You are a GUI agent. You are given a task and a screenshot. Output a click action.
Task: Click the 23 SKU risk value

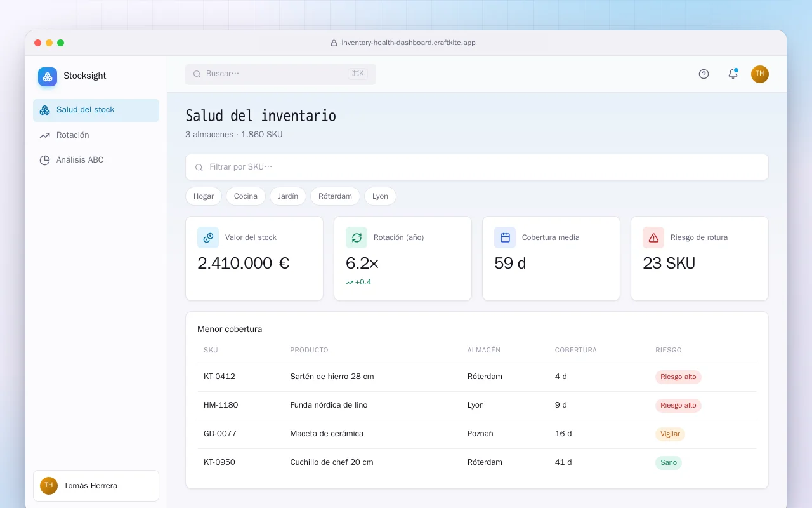click(x=669, y=263)
